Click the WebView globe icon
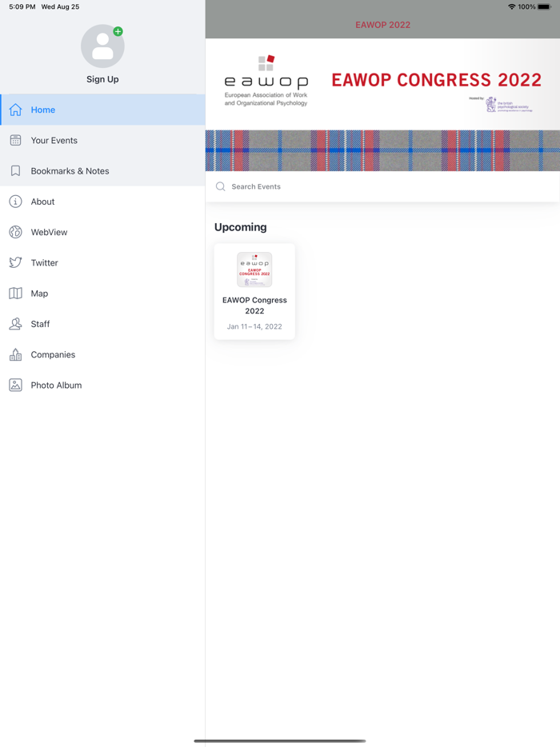This screenshot has height=747, width=560. (16, 232)
